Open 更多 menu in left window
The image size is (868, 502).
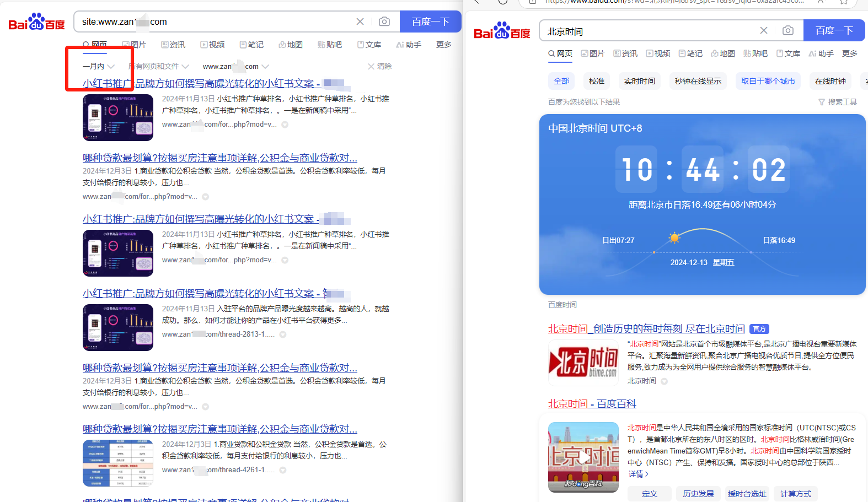coord(444,45)
